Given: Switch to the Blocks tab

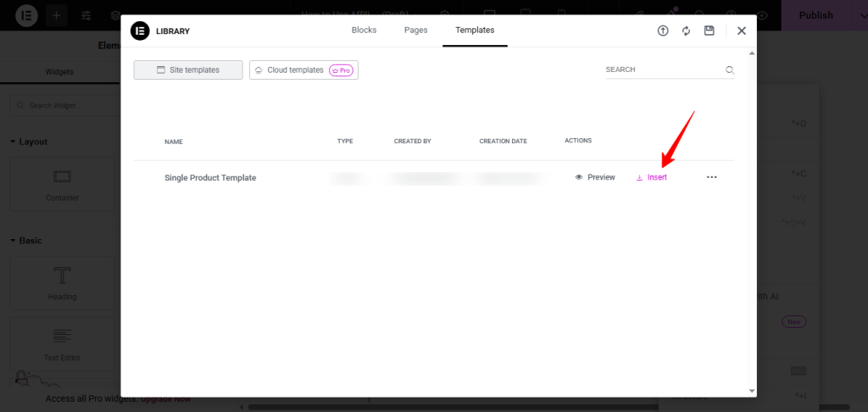Looking at the screenshot, I should (364, 31).
